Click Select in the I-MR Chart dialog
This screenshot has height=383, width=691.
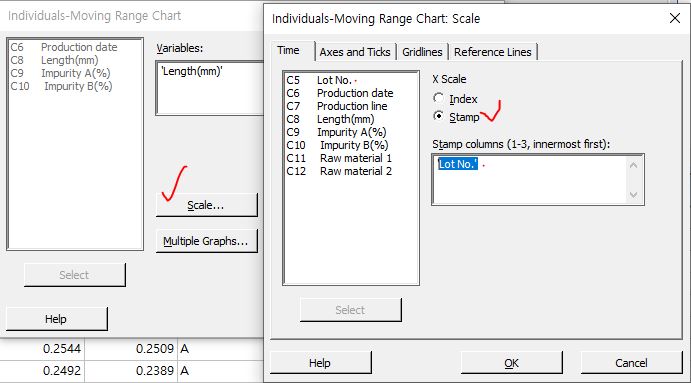[x=74, y=275]
